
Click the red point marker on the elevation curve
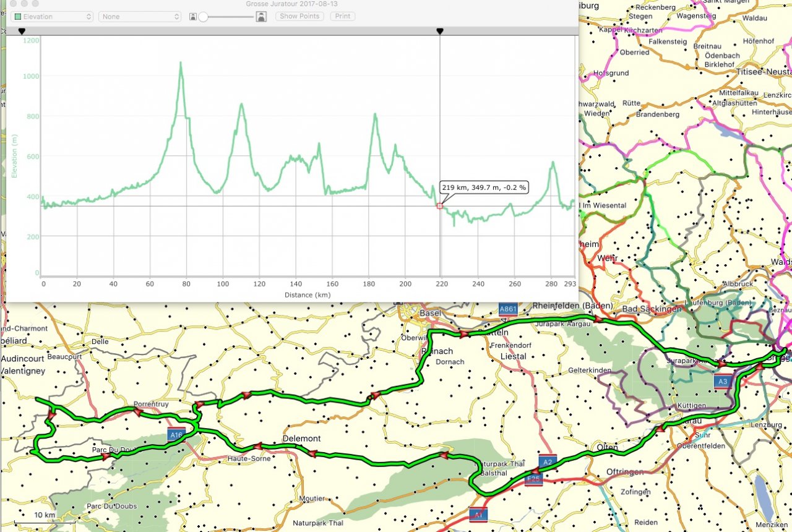(440, 206)
